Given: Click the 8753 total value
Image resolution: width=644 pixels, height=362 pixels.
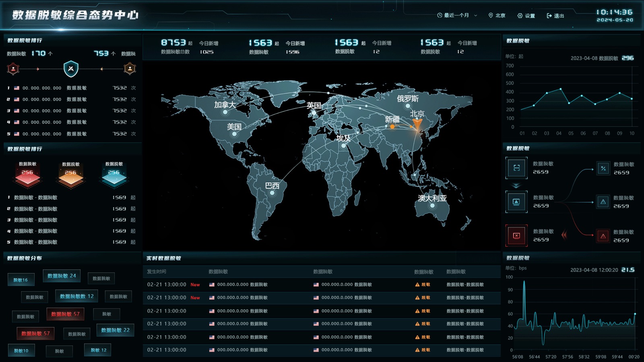Looking at the screenshot, I should [x=173, y=42].
